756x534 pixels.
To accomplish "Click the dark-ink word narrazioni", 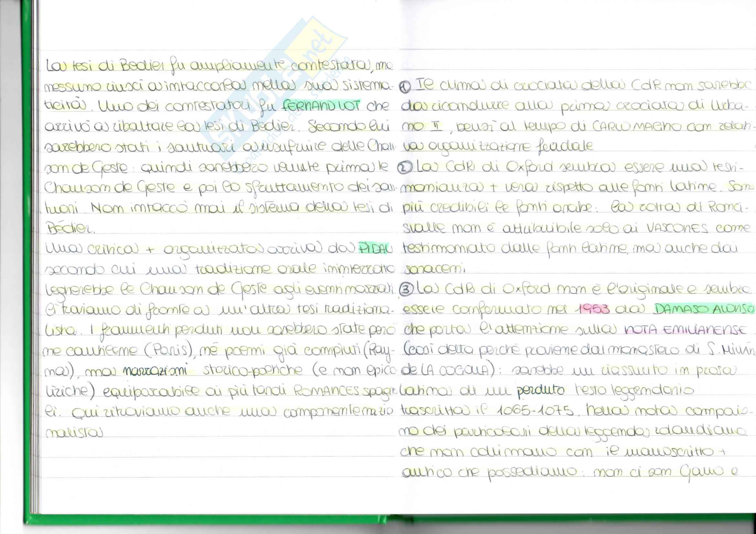I will tap(155, 371).
